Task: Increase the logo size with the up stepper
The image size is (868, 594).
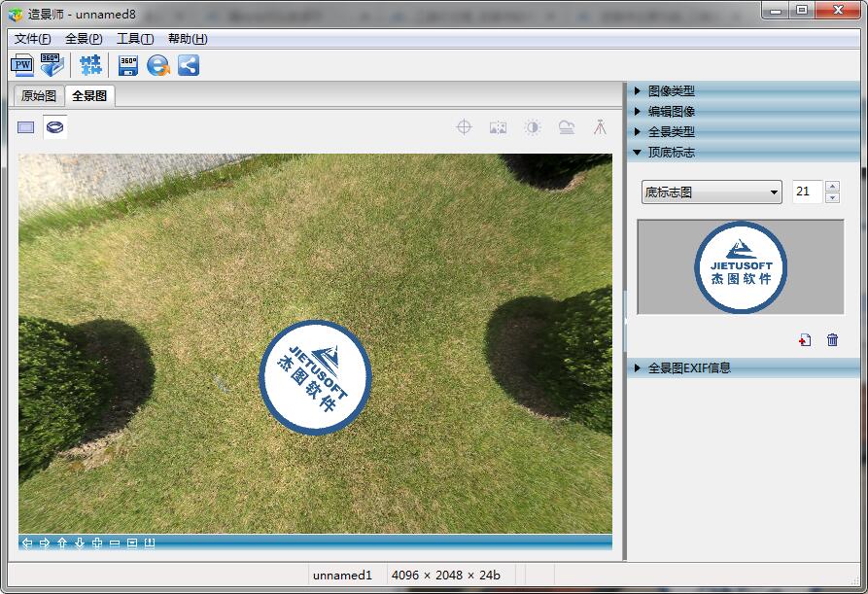Action: [832, 186]
